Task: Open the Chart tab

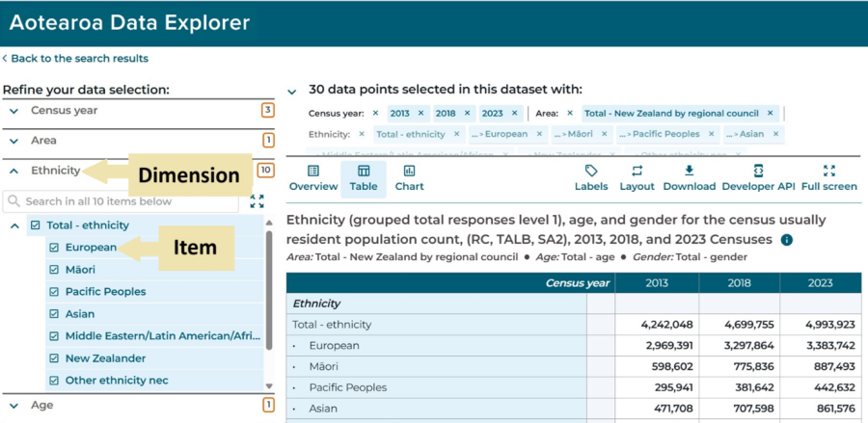Action: pos(409,178)
